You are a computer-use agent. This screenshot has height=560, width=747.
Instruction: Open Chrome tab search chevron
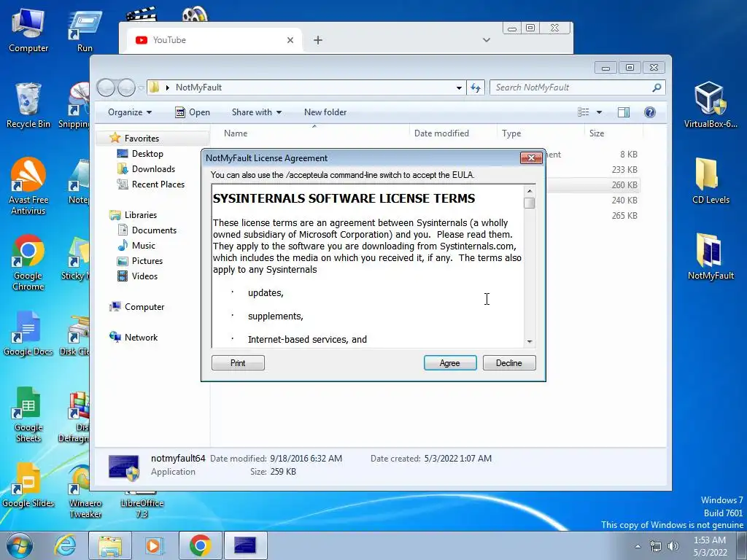coord(487,41)
